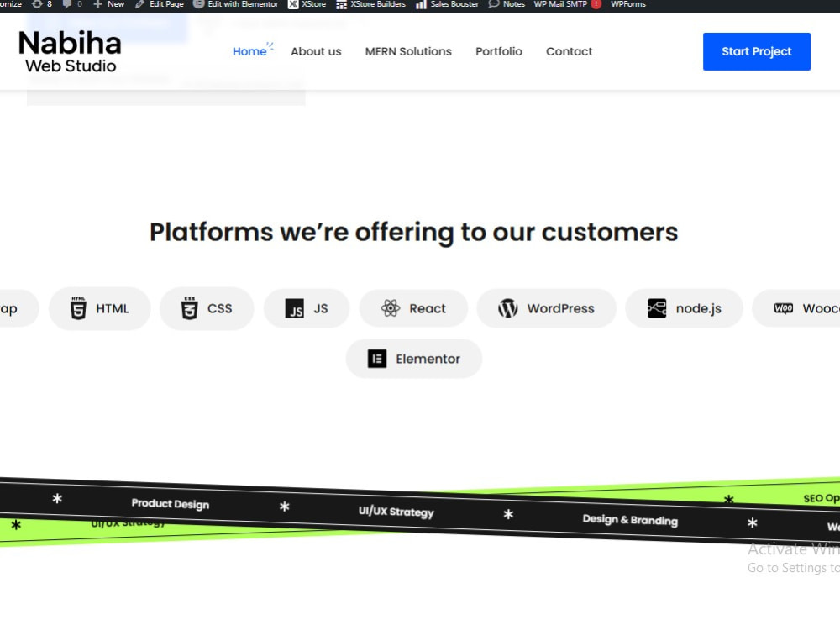
Task: Open the MERN Solutions menu item
Action: click(x=408, y=51)
